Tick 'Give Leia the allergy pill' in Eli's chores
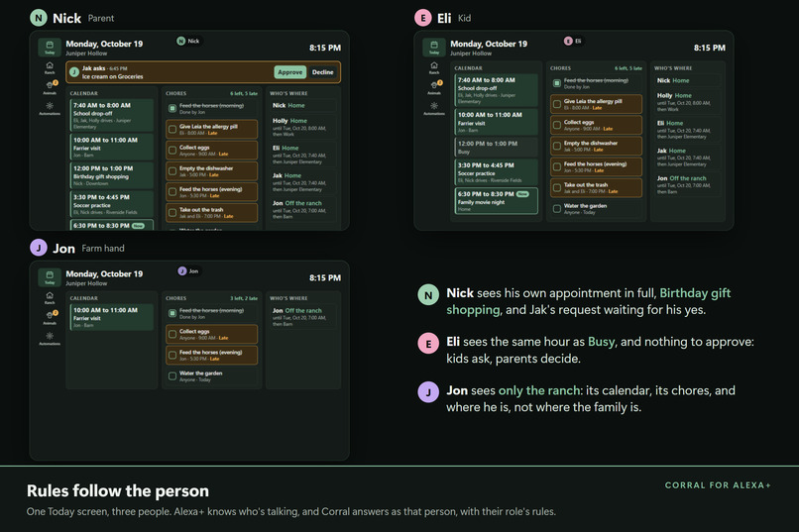 coord(557,104)
